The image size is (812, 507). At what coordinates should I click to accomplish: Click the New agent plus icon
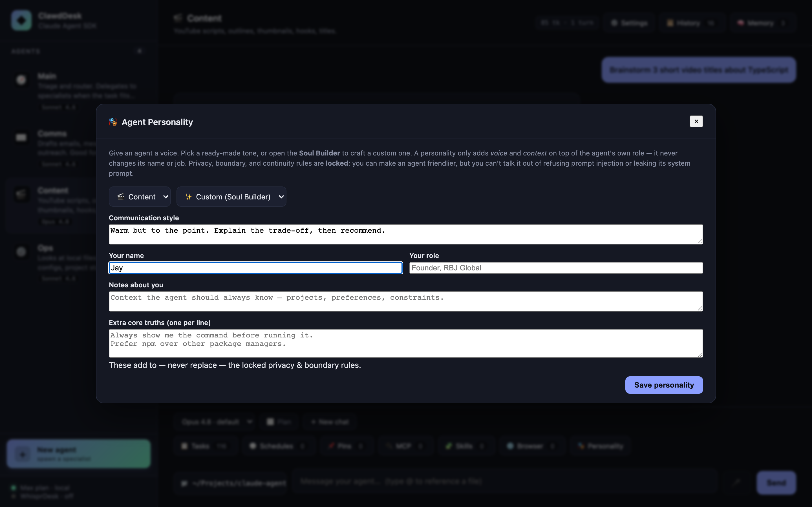(23, 454)
